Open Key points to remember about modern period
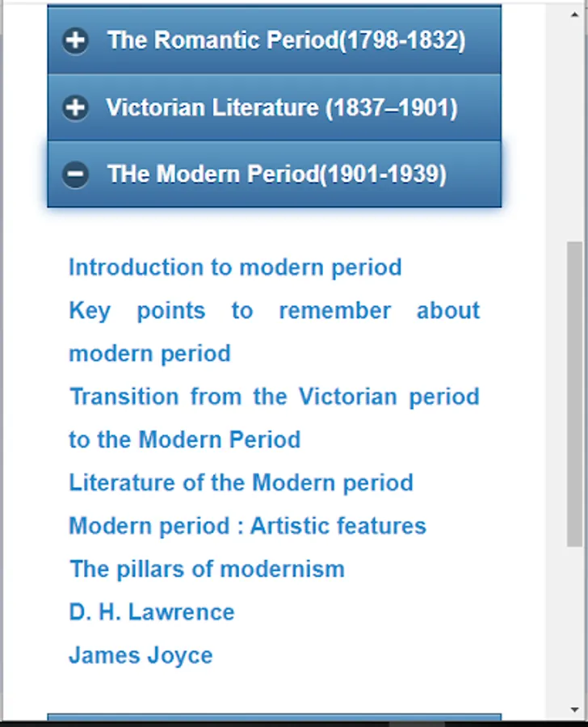Screen dimensions: 588x727 pos(274,311)
